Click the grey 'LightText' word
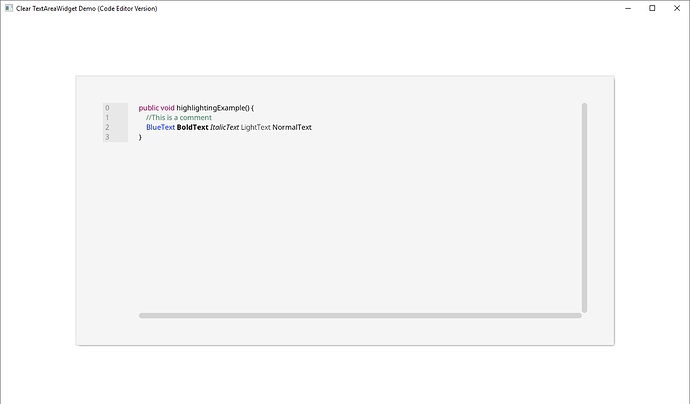Screen dimensions: 690x404 (255, 128)
